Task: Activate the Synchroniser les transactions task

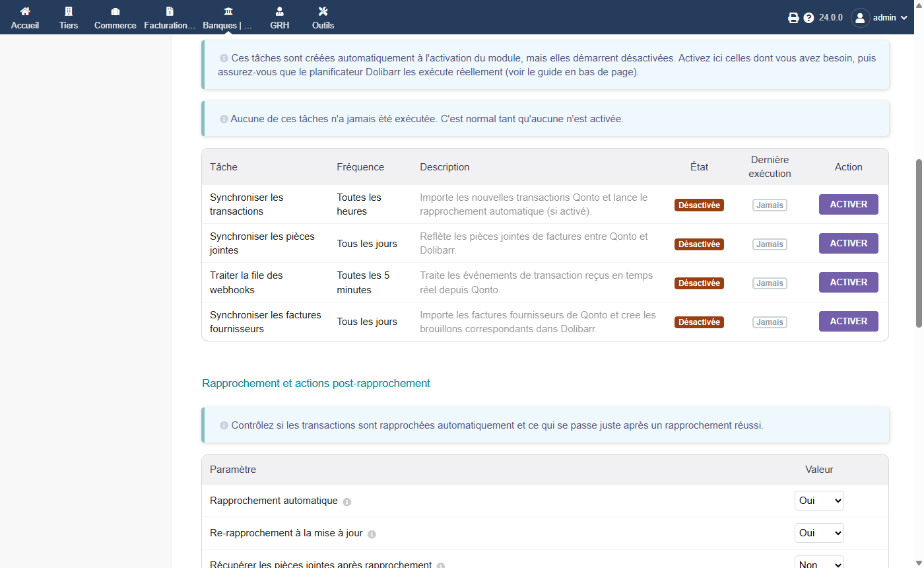Action: (x=848, y=205)
